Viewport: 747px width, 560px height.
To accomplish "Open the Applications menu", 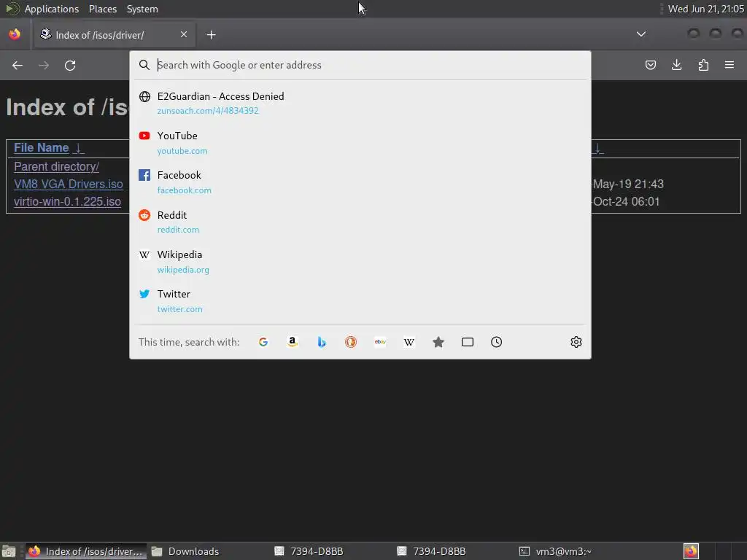I will [52, 9].
